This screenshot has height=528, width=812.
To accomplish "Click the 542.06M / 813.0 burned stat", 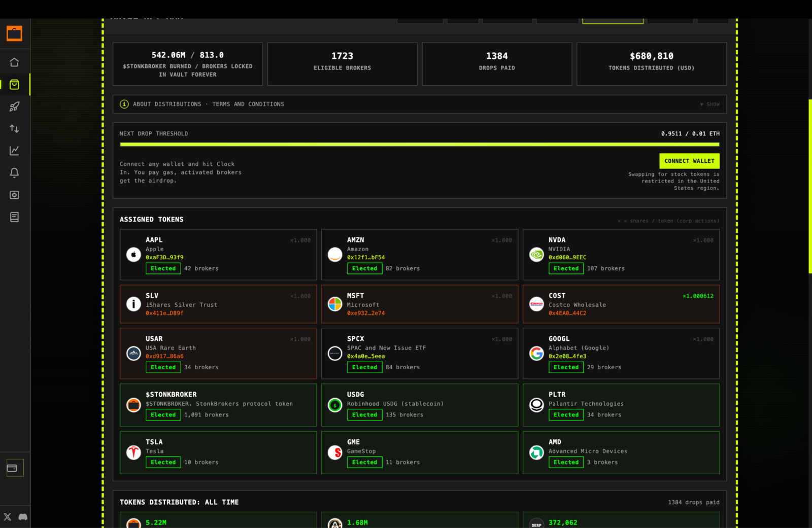I will click(x=188, y=64).
